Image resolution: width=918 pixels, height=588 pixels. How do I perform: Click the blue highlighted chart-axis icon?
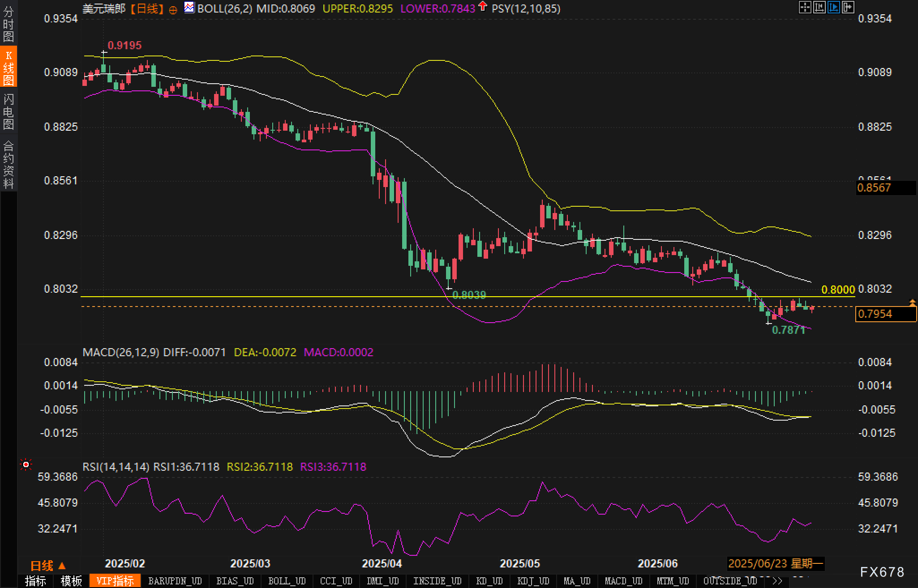[x=833, y=7]
